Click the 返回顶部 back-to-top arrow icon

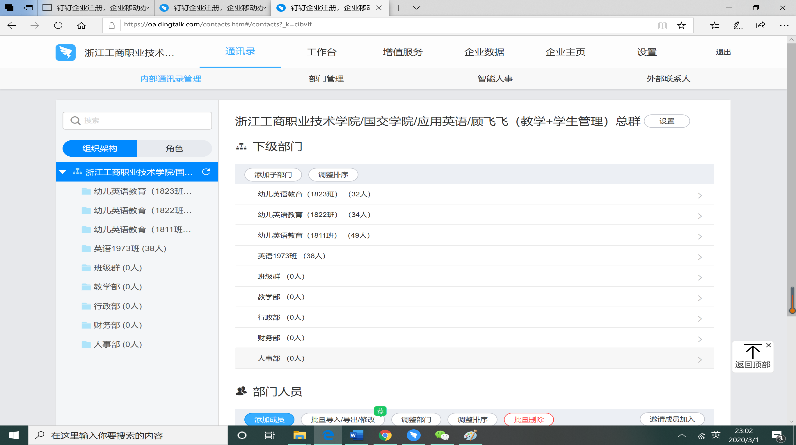pos(753,352)
